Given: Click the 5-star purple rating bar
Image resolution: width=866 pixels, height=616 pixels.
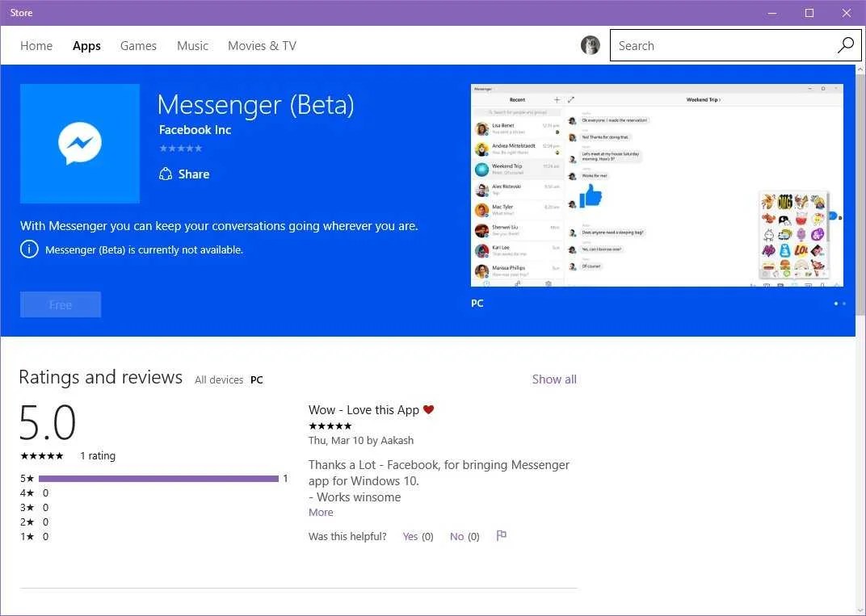Looking at the screenshot, I should pyautogui.click(x=158, y=479).
